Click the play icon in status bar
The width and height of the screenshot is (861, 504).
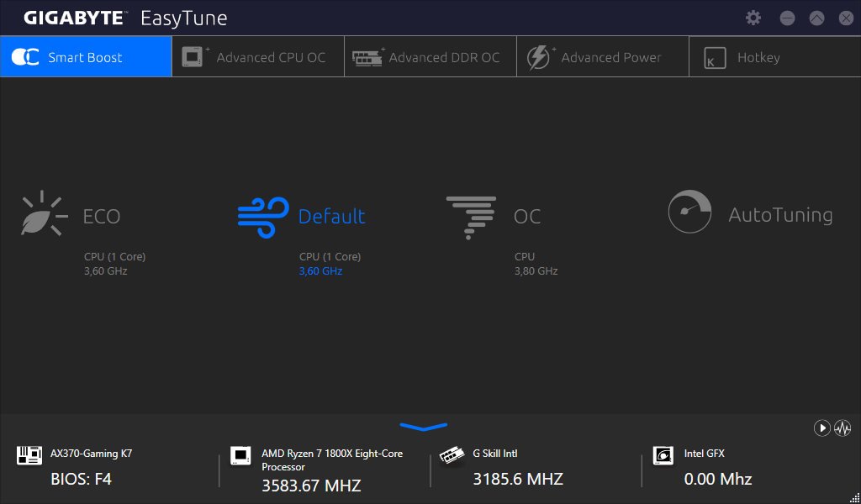821,428
